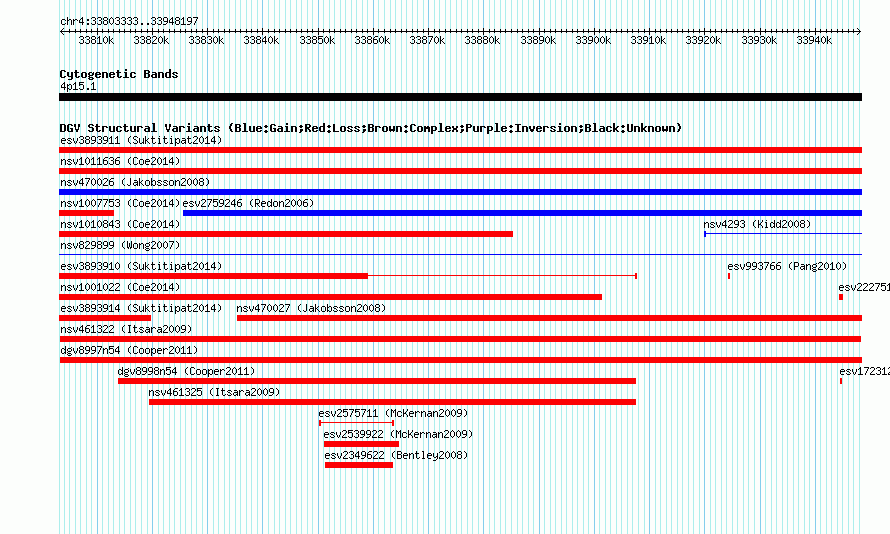Viewport: 890px width, 534px height.
Task: Click the esv3893914 (Suktitipat2014) short red bar
Action: 105,318
